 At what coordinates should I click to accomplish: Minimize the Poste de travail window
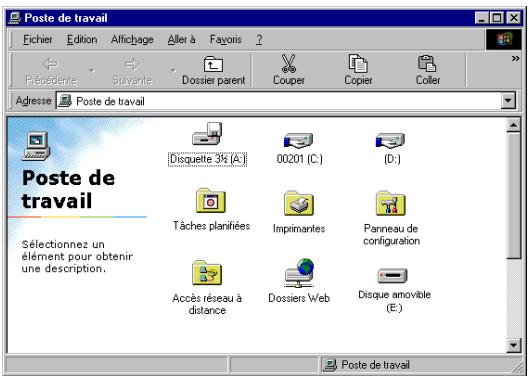click(482, 18)
